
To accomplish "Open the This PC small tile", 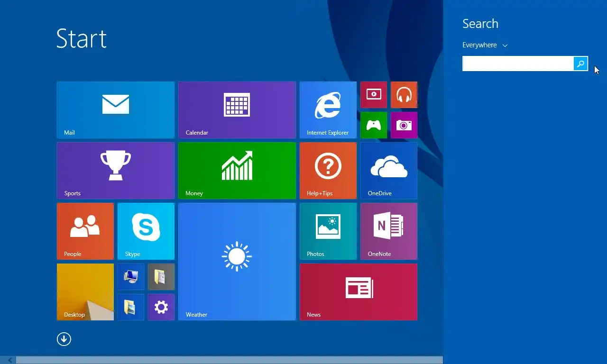I will [x=131, y=277].
